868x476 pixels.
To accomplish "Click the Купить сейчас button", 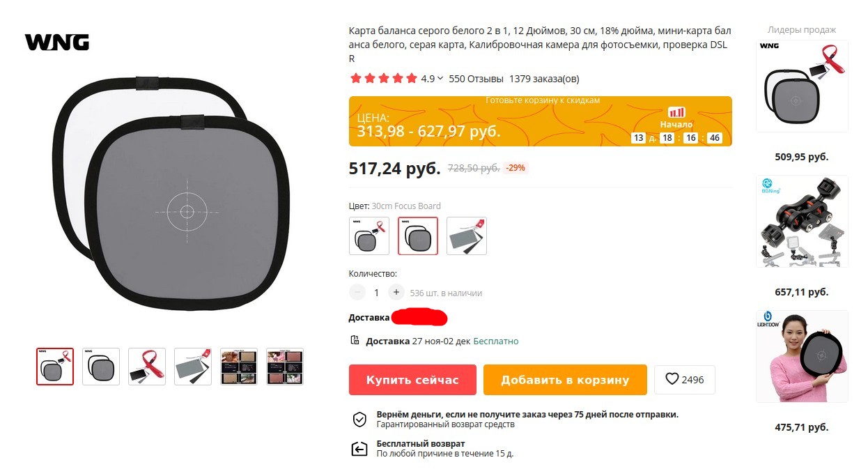I will (x=412, y=380).
